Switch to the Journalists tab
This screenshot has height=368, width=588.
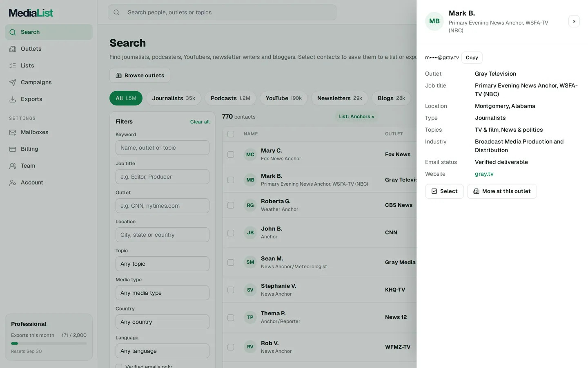coord(174,98)
